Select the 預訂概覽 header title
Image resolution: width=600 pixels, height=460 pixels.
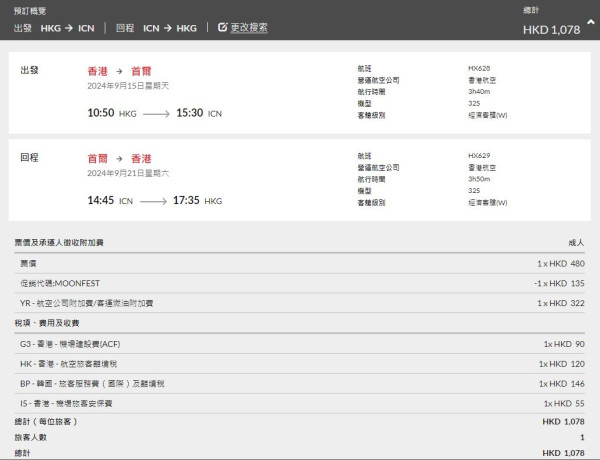click(x=32, y=10)
